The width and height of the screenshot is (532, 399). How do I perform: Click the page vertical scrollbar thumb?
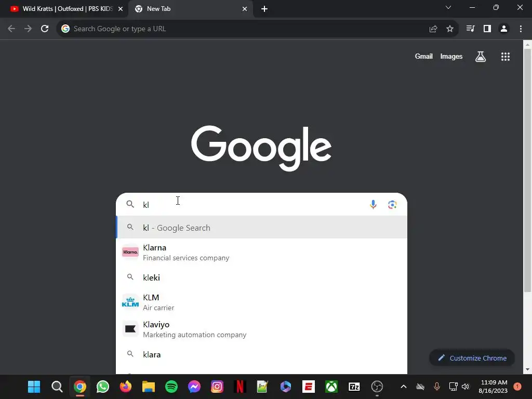point(528,170)
